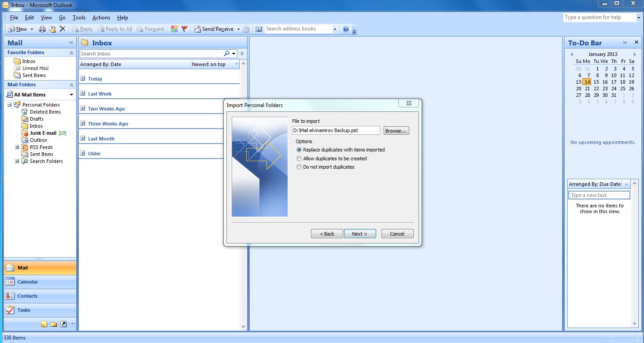Select Do not import duplicates option
The height and width of the screenshot is (343, 644).
pyautogui.click(x=300, y=167)
